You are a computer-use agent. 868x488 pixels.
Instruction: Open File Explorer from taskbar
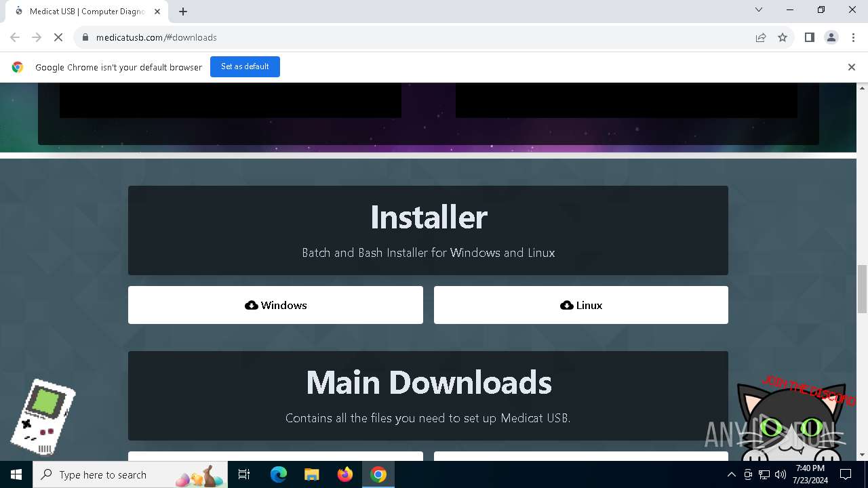(x=311, y=474)
